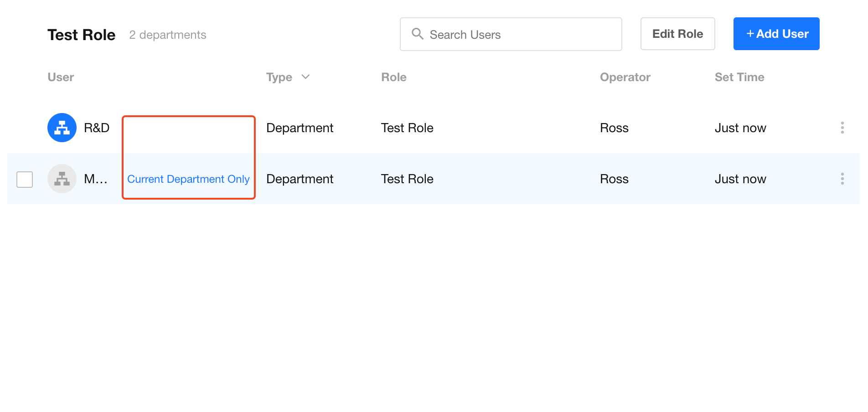Click the Operator column header
Screen dimensions: 868x412
(x=625, y=77)
